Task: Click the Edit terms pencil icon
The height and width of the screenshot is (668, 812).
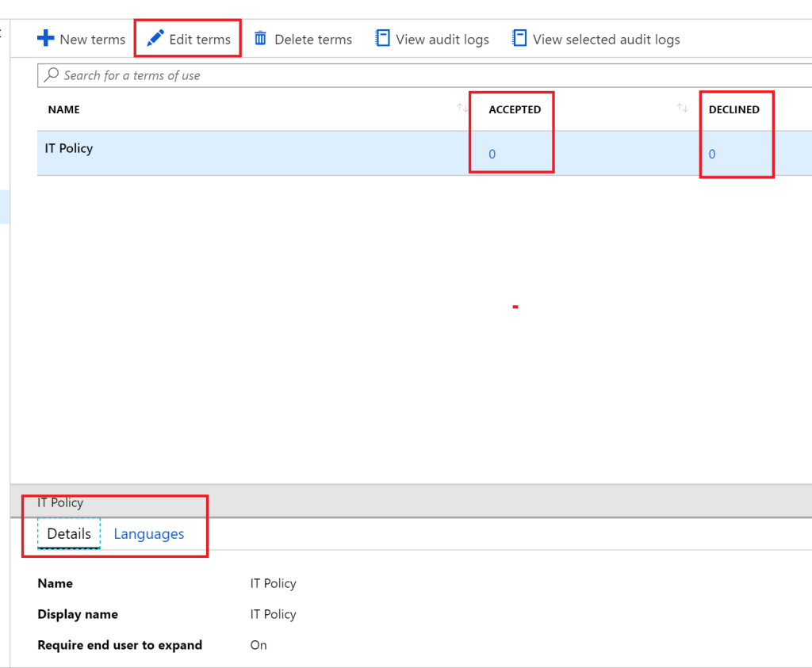Action: 157,38
